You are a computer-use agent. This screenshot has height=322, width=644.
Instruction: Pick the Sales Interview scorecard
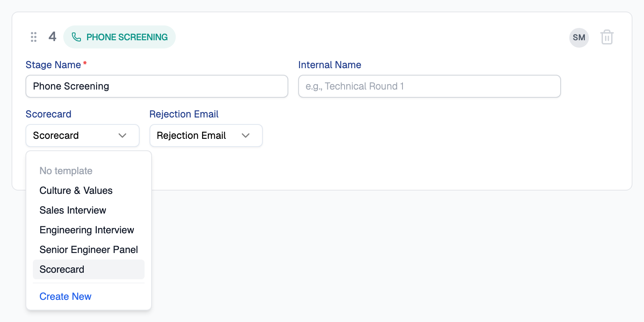(x=89, y=210)
